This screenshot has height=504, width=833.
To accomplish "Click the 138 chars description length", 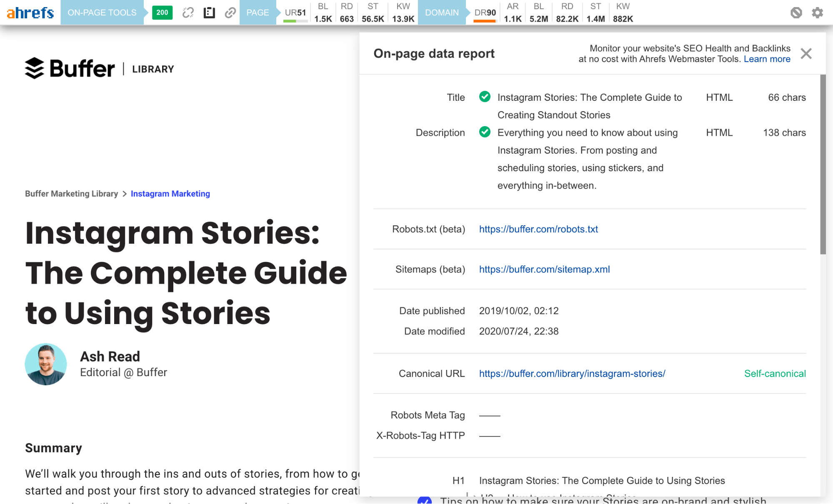I will coord(784,132).
